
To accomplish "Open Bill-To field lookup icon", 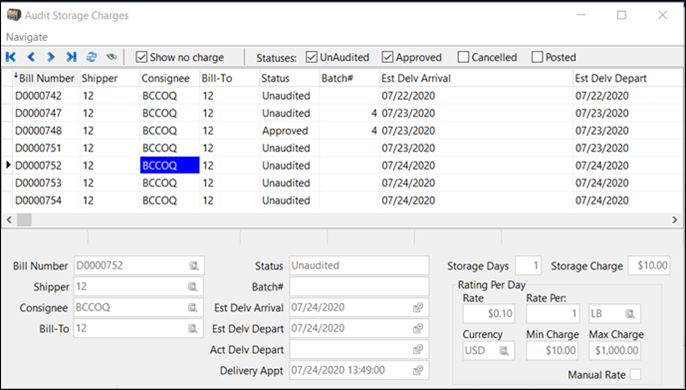I will tap(192, 328).
